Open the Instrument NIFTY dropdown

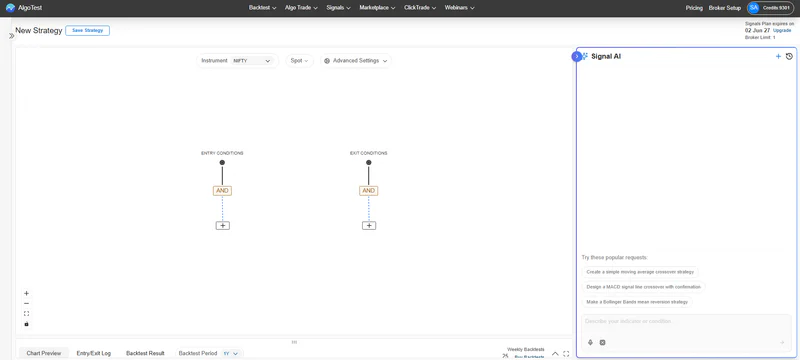click(x=252, y=61)
